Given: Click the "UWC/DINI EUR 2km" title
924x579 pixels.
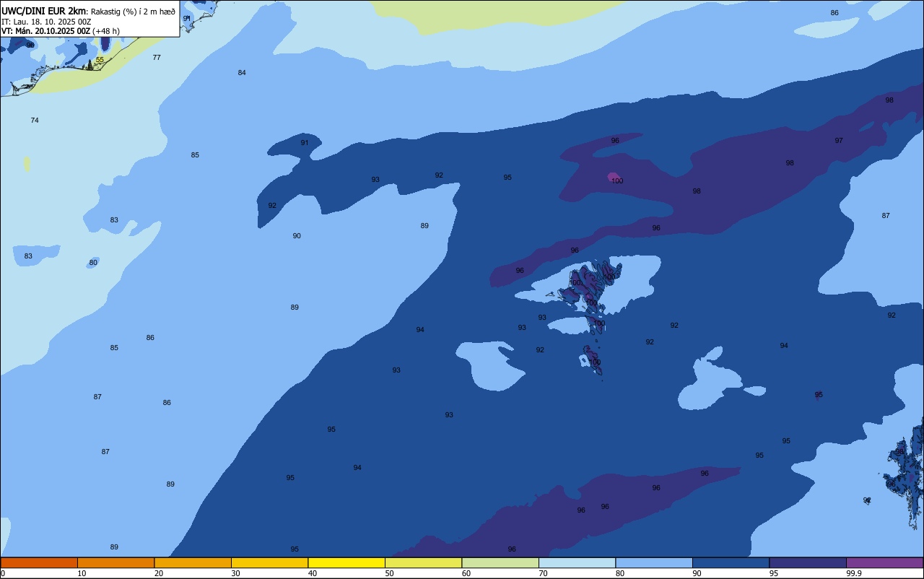Looking at the screenshot, I should (x=44, y=10).
